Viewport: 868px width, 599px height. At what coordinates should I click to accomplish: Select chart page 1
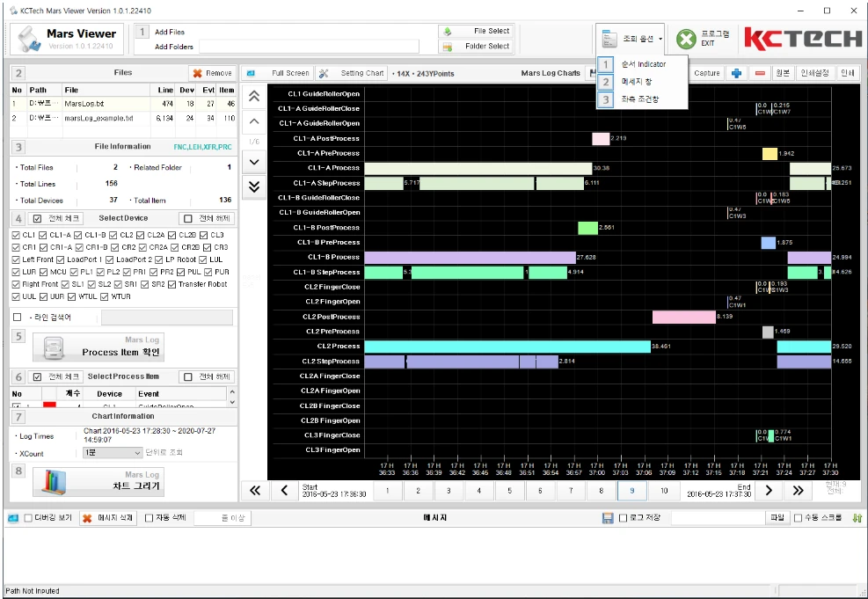(x=388, y=491)
